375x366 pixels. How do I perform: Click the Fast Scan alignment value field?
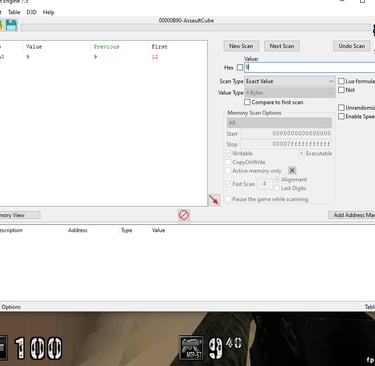point(264,184)
